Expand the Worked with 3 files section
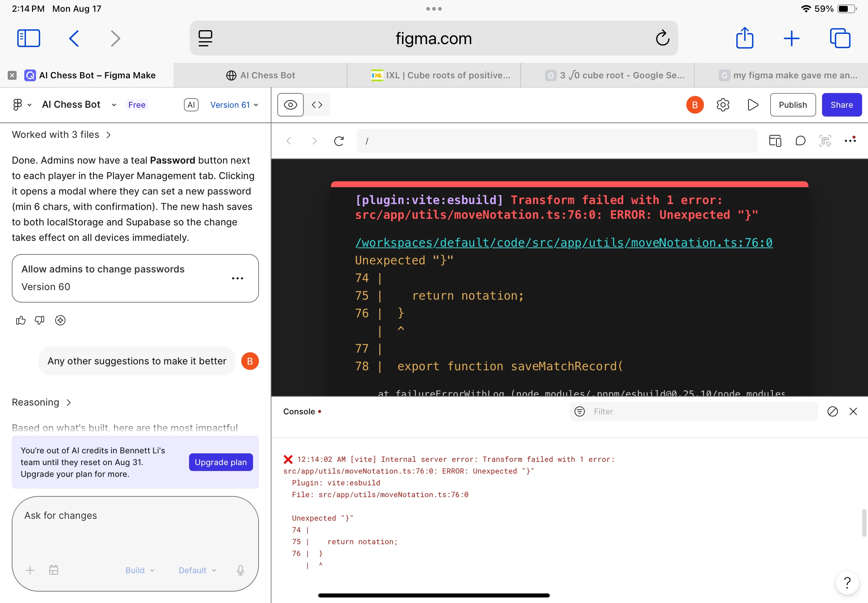This screenshot has height=603, width=868. click(61, 135)
